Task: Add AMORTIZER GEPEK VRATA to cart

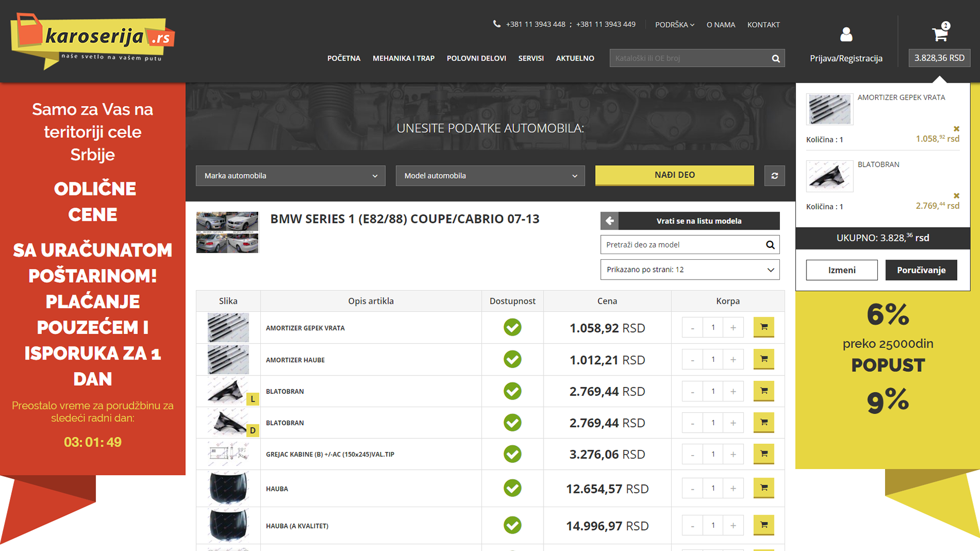Action: click(x=764, y=328)
